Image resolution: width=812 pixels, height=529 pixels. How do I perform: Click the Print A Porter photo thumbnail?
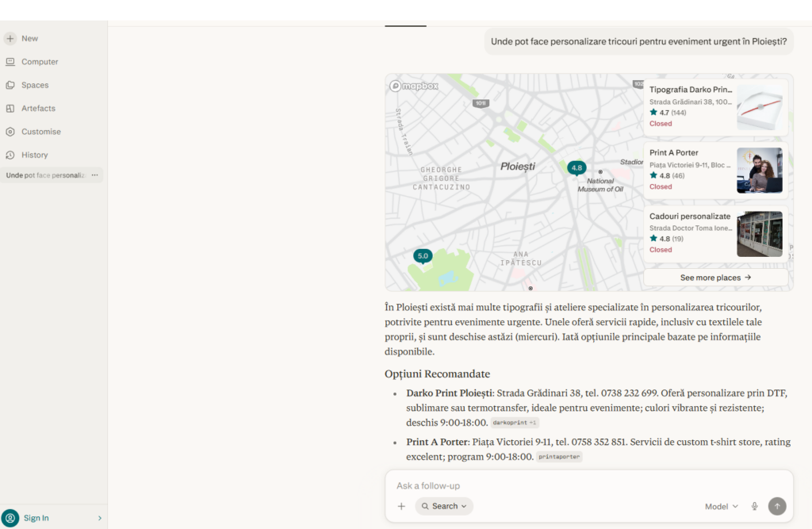pyautogui.click(x=760, y=171)
